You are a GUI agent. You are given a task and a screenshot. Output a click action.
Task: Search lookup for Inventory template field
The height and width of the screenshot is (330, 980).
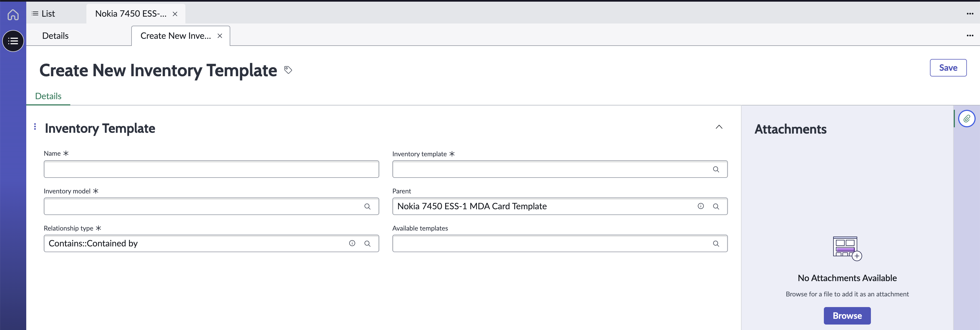tap(716, 170)
